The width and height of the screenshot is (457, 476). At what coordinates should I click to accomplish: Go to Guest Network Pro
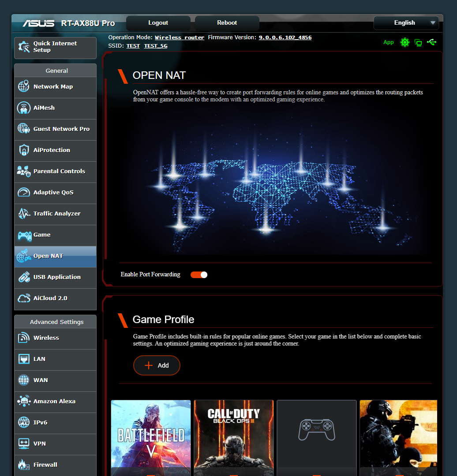pos(55,130)
